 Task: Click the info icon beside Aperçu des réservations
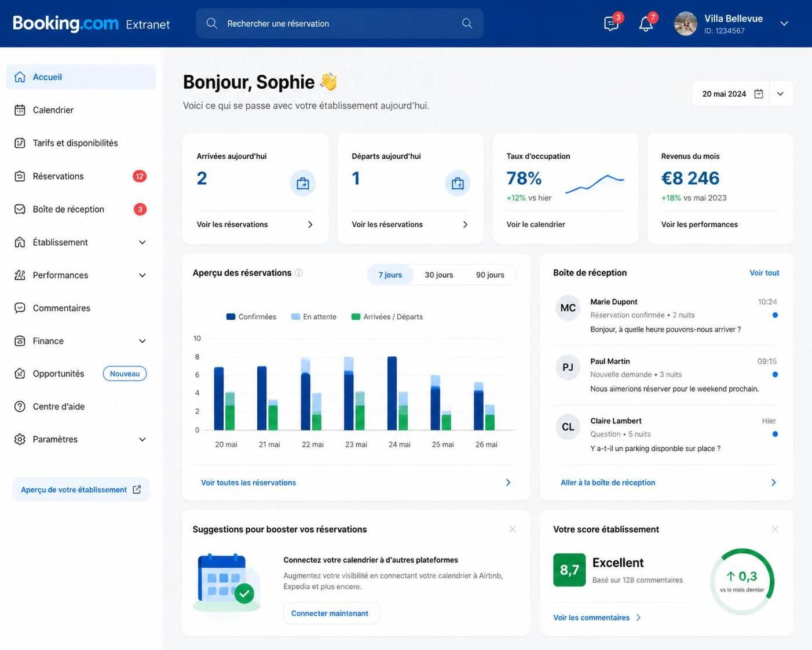point(299,273)
